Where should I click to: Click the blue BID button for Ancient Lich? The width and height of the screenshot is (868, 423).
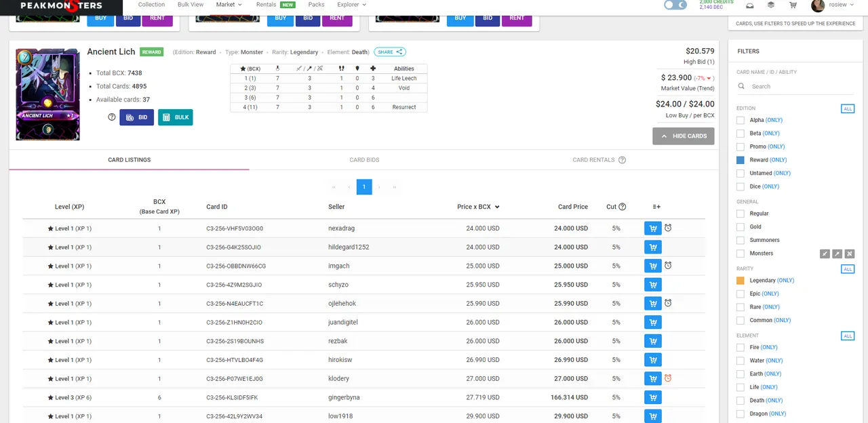[136, 117]
